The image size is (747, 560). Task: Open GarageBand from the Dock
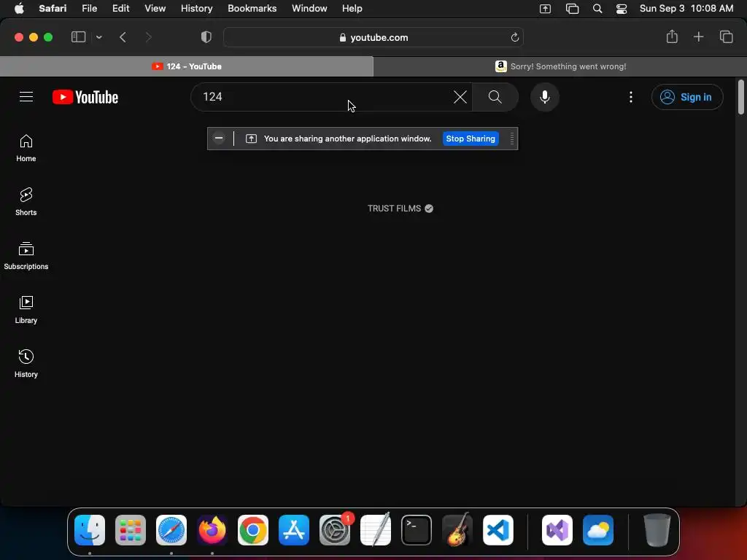click(457, 529)
